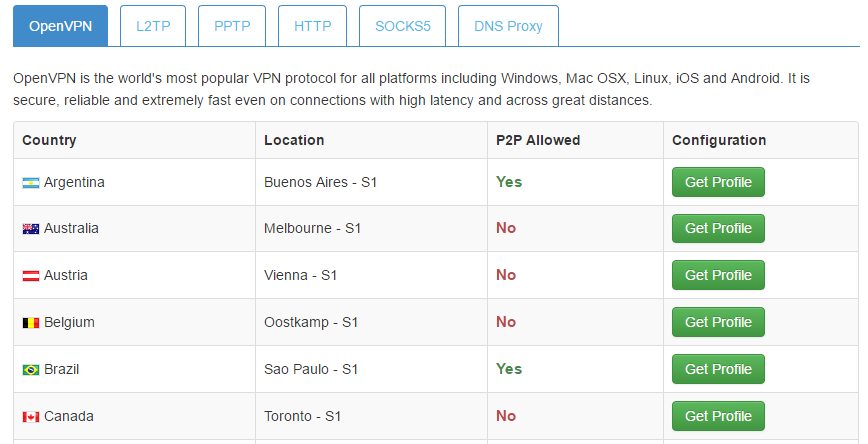The height and width of the screenshot is (444, 868).
Task: Click the Country column header
Action: click(49, 140)
